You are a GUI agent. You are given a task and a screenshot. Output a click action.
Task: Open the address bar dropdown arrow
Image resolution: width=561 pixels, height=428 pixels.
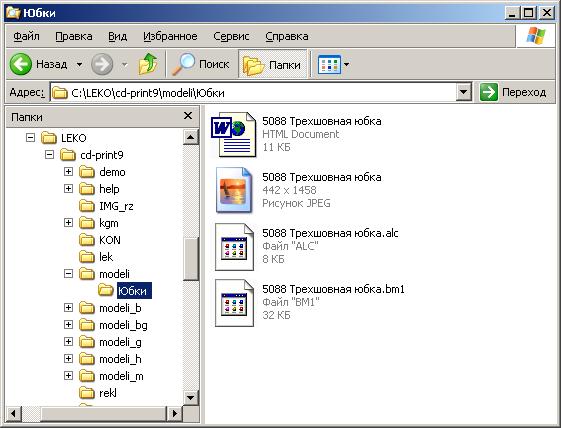[463, 92]
